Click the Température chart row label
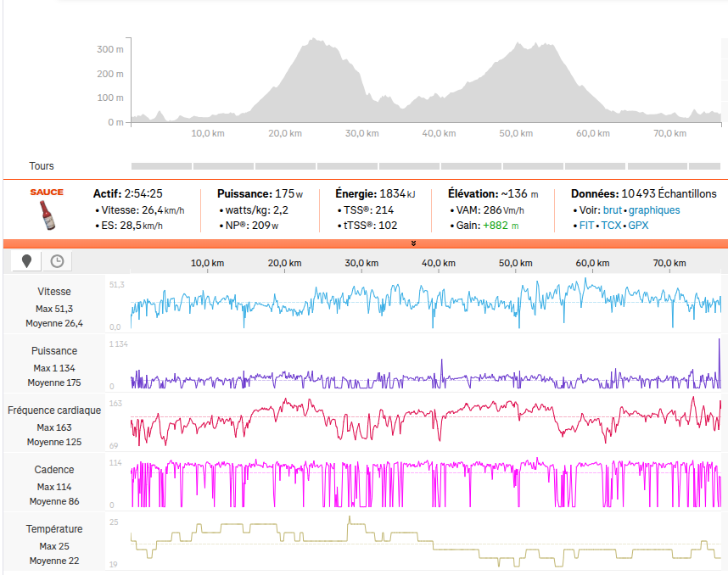Image resolution: width=728 pixels, height=575 pixels. pyautogui.click(x=54, y=528)
